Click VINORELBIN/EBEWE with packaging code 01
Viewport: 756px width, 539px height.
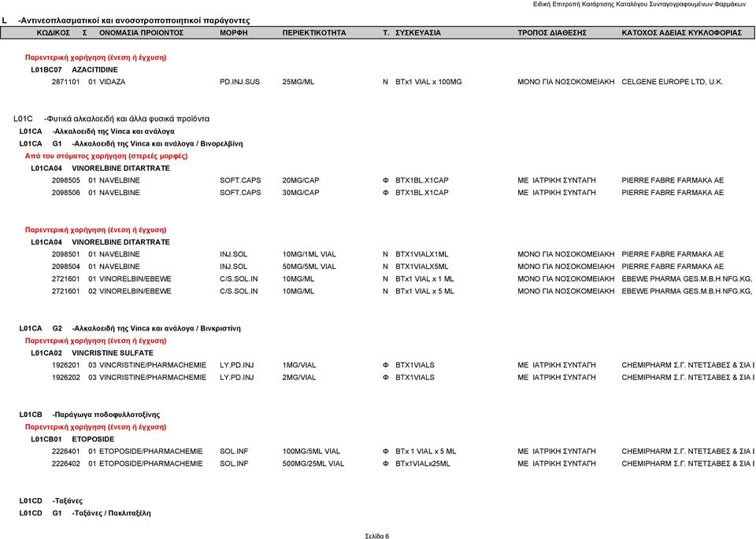tap(135, 279)
